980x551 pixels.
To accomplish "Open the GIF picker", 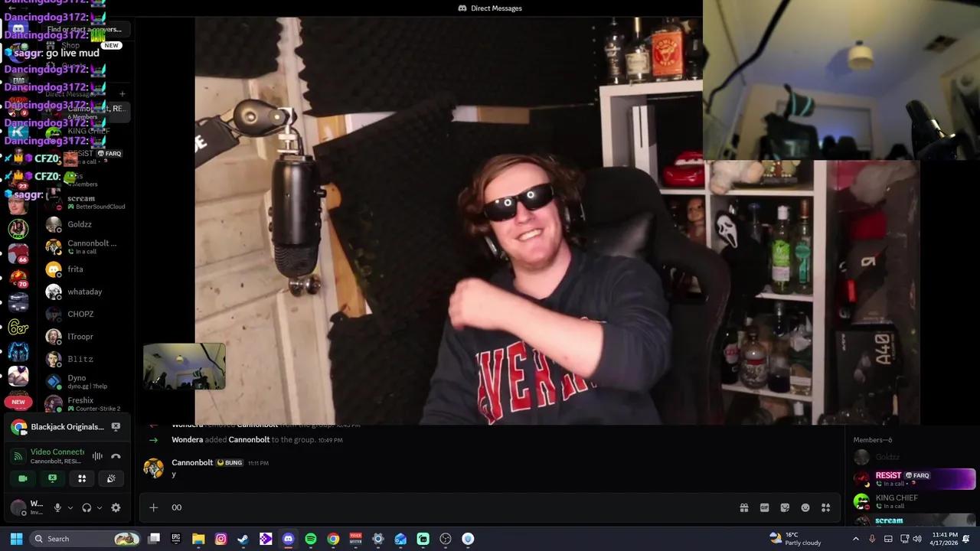I will click(764, 507).
